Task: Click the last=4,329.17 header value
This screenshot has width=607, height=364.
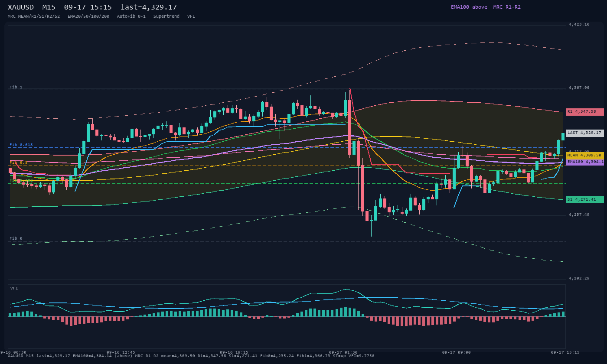Action: 149,7
